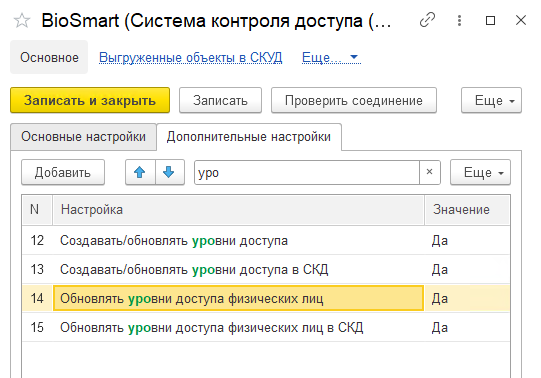Move setting row up with arrow

coord(140,172)
